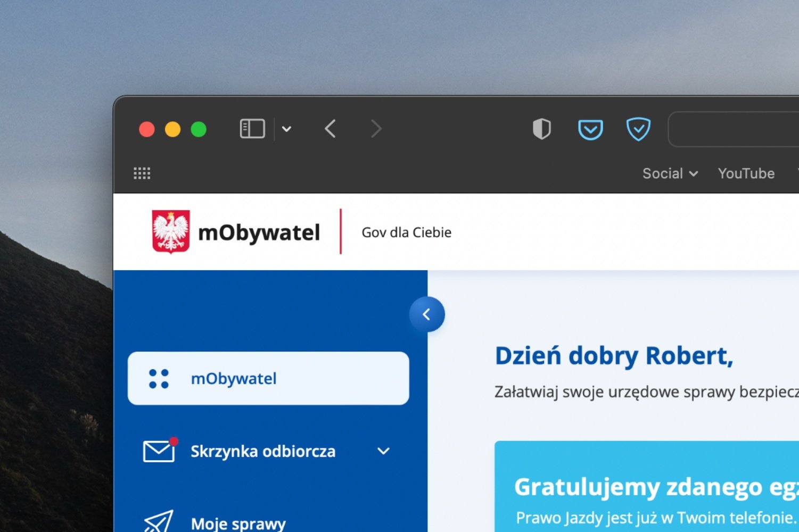Click the blue checkmark shield extension
This screenshot has height=532, width=799.
tap(638, 129)
